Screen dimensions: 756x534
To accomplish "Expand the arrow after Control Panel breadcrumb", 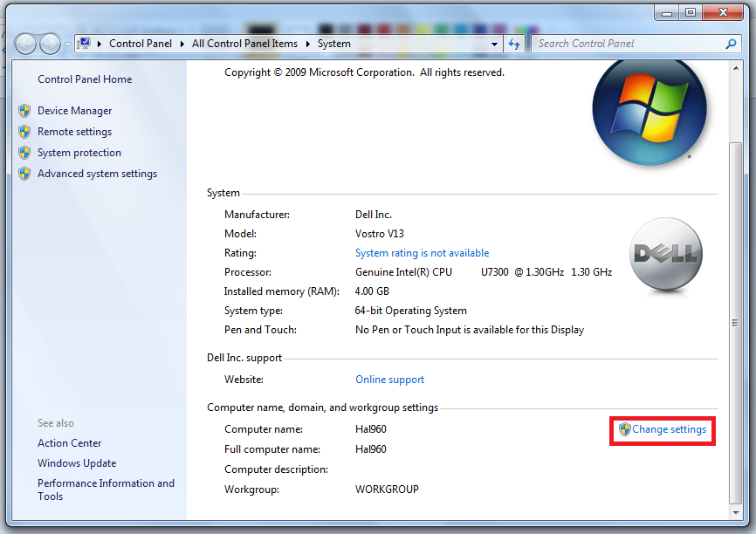I will 182,44.
